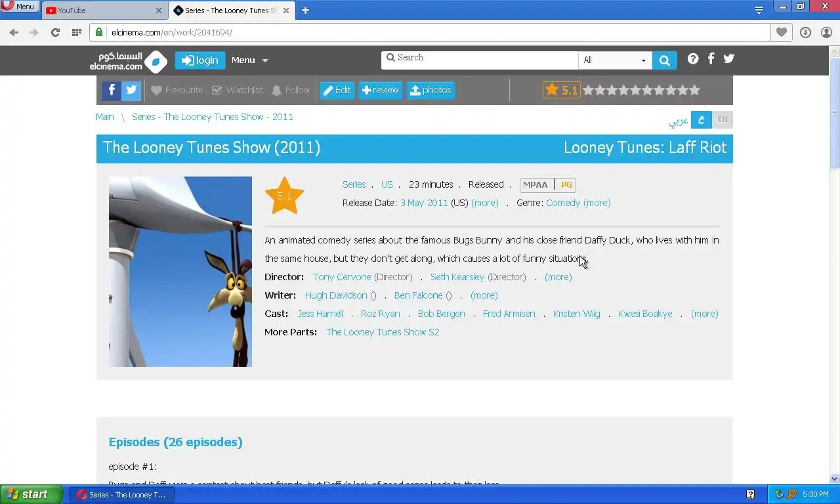This screenshot has height=504, width=840.
Task: Rate the series ten stars
Action: 694,90
